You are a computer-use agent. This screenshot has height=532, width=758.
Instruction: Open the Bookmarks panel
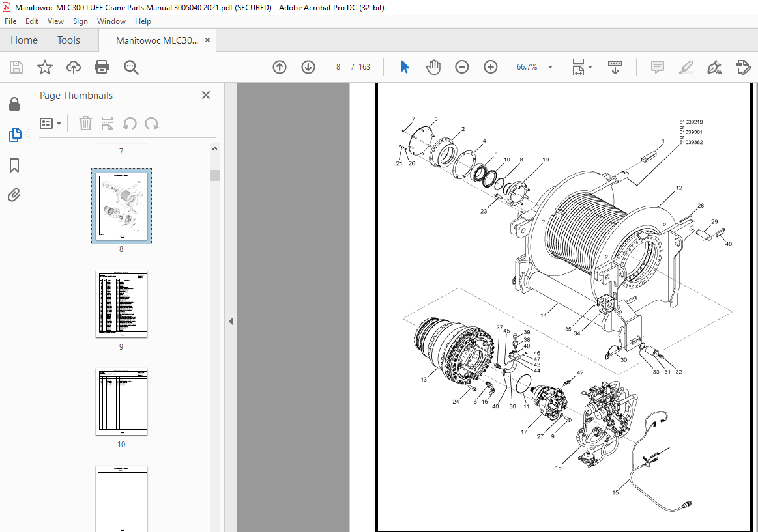coord(14,165)
